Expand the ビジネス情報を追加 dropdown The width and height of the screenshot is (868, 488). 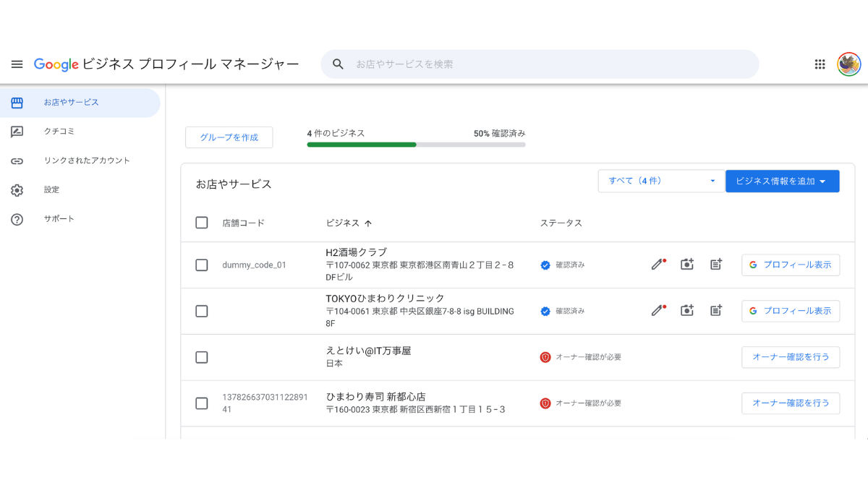[782, 181]
